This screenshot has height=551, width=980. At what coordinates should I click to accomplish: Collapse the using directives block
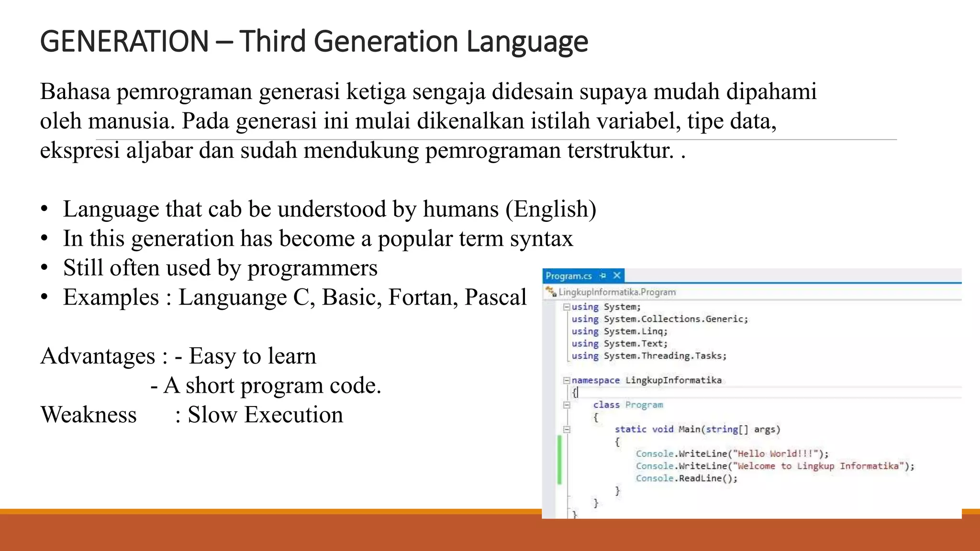coord(567,307)
